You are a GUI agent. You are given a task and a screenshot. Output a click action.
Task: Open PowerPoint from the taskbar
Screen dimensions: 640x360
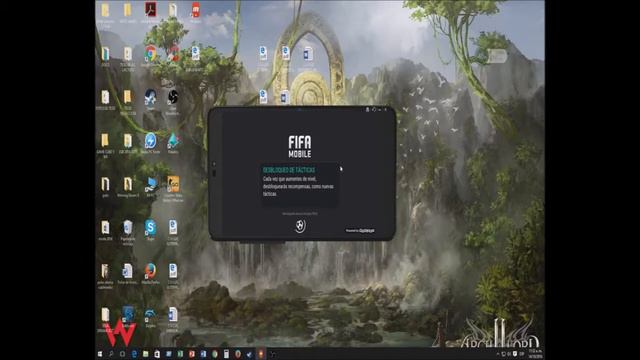[192, 354]
